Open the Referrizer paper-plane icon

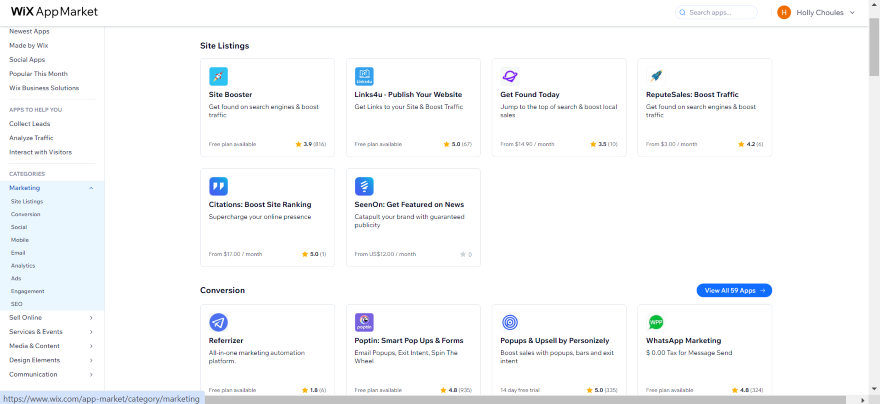tap(218, 323)
